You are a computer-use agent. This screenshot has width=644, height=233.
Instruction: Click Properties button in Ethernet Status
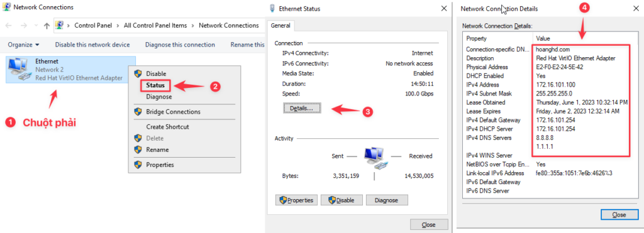[x=296, y=200]
